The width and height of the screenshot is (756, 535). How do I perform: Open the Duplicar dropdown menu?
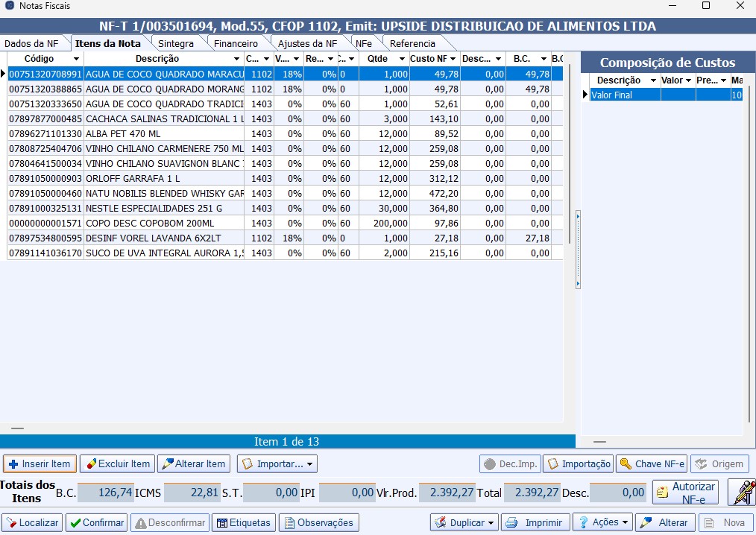click(464, 522)
